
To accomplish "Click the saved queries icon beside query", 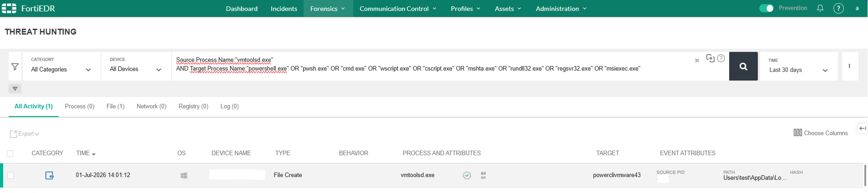I will click(710, 58).
